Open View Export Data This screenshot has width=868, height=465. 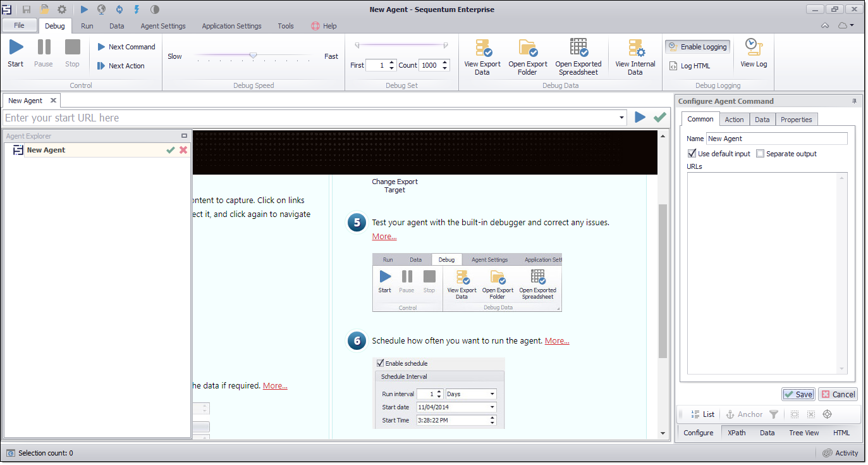click(482, 49)
